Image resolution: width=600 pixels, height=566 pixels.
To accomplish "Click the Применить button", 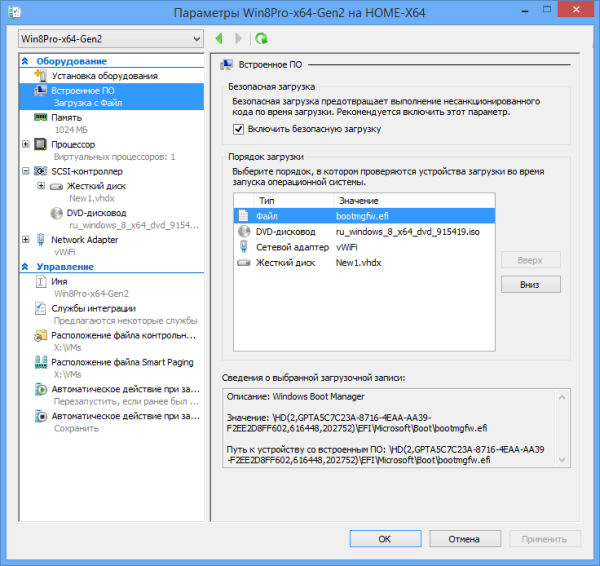I will pos(545,539).
